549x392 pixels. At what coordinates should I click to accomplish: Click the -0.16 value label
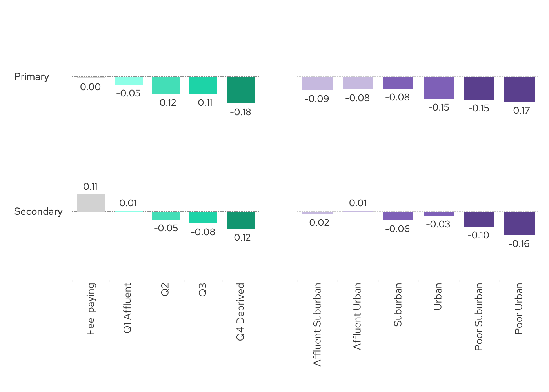[x=519, y=244]
